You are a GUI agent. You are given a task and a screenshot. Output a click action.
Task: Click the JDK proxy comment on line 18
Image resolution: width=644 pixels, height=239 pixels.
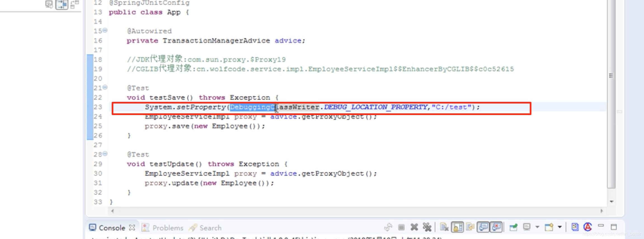point(206,59)
